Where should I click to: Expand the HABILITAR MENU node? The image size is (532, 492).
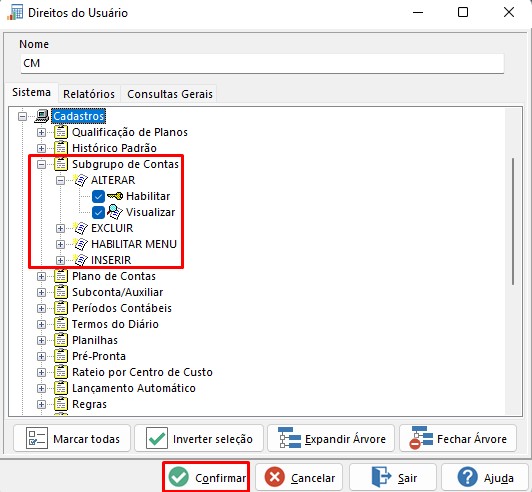60,244
